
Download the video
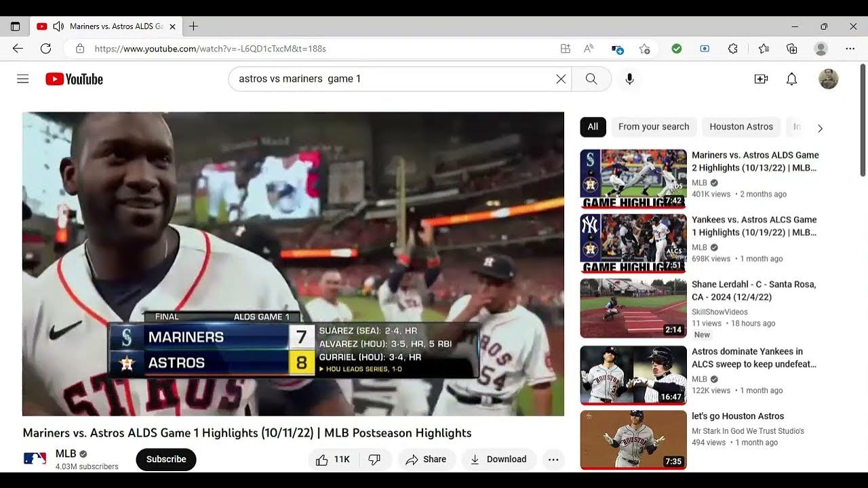[x=498, y=460]
